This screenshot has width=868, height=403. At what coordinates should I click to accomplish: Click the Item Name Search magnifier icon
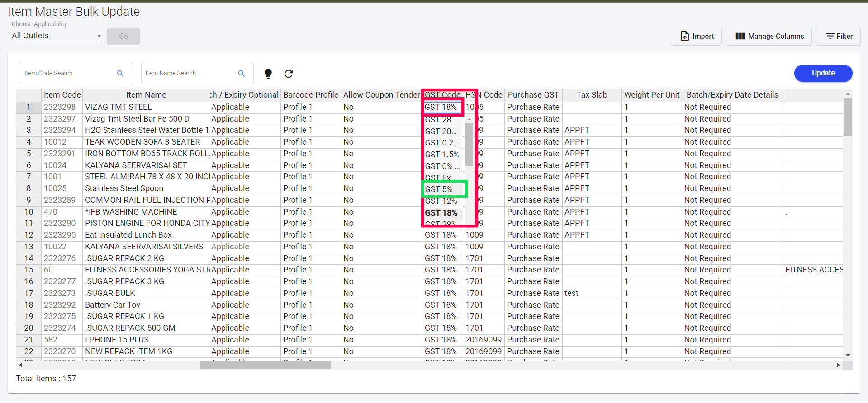click(242, 73)
